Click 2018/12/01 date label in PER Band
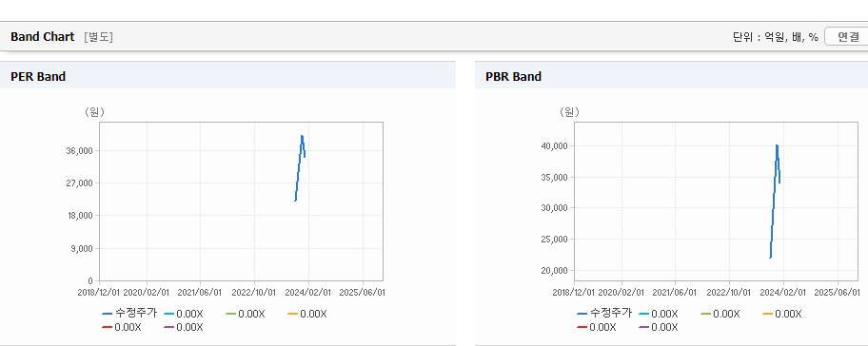868x346 pixels. pos(100,292)
